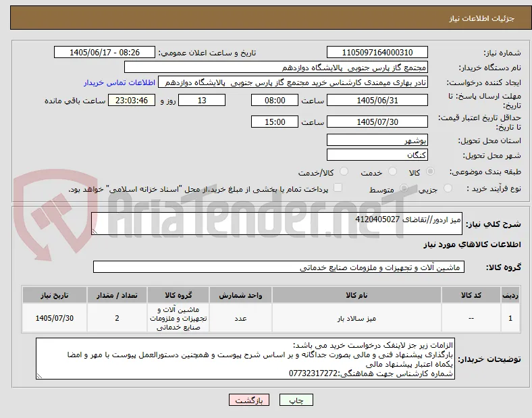Click the quantity cell 2

117,318
